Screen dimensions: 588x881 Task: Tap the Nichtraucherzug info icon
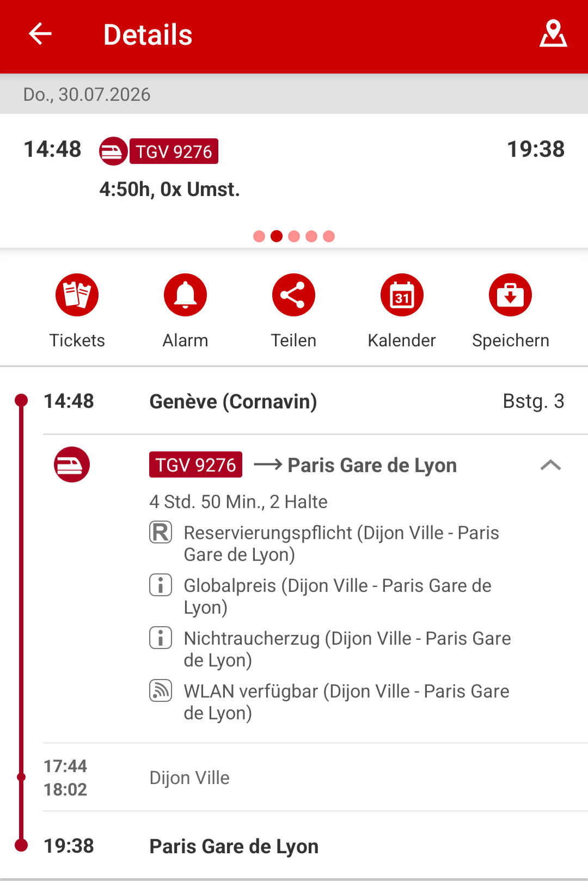[161, 638]
